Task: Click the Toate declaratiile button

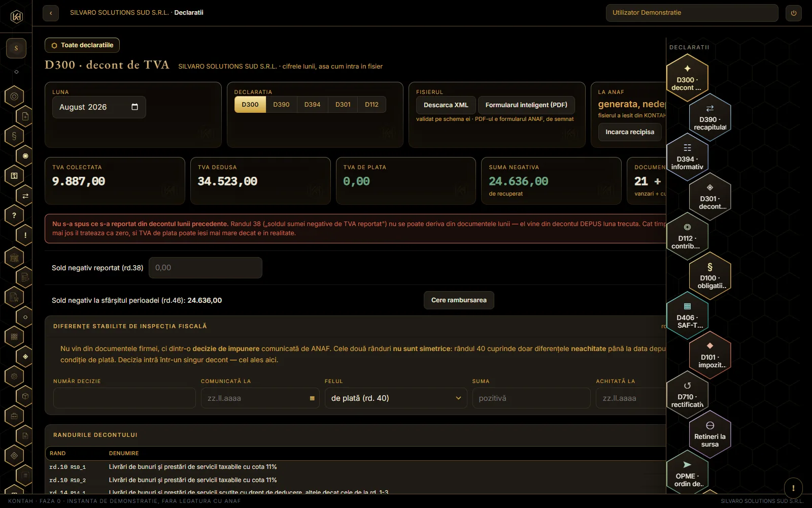Action: click(x=82, y=45)
